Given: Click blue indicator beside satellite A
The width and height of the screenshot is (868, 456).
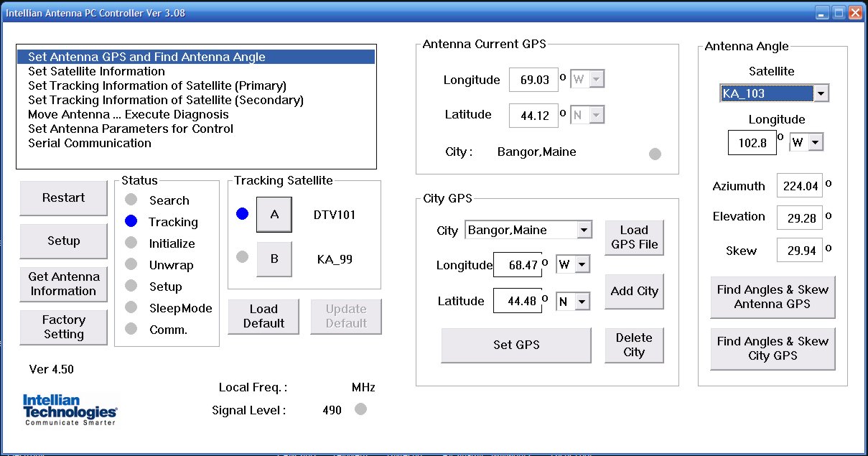Looking at the screenshot, I should pyautogui.click(x=243, y=214).
